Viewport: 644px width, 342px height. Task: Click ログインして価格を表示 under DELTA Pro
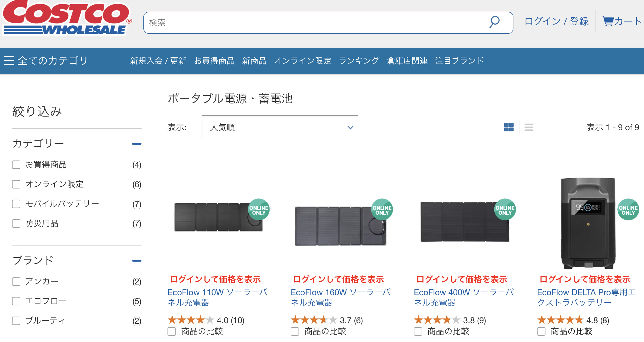pos(585,279)
